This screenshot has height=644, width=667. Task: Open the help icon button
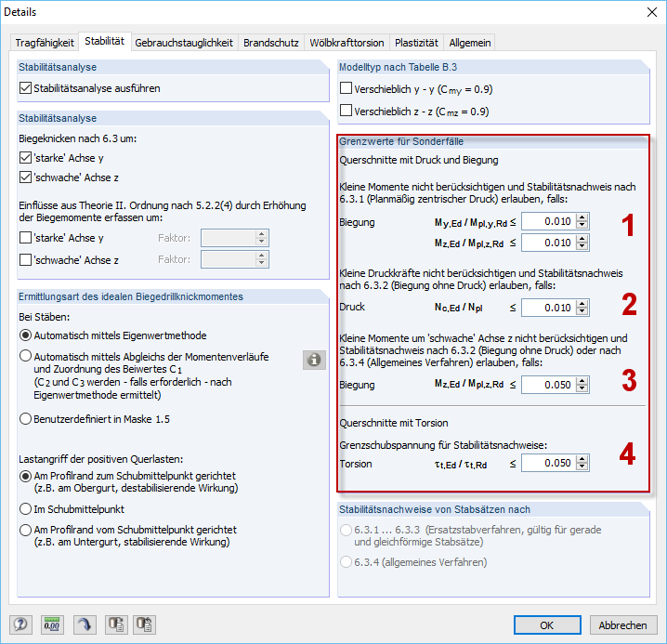point(20,624)
